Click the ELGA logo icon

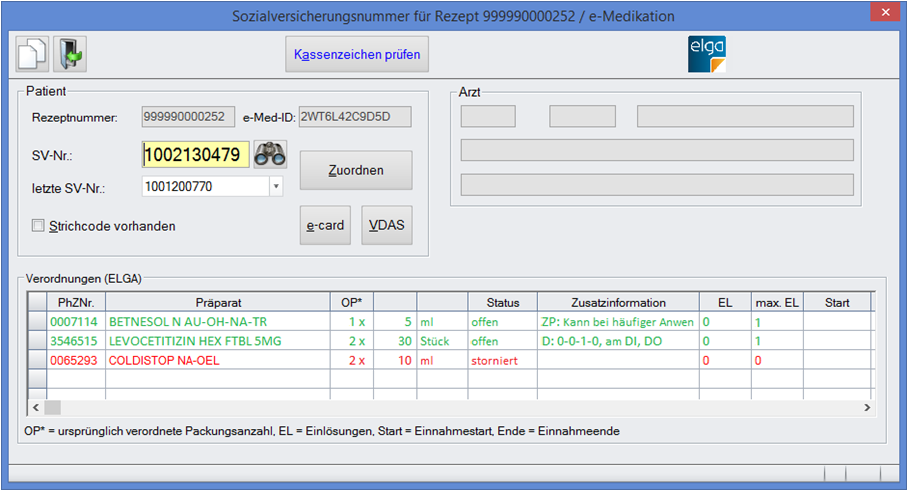click(707, 54)
